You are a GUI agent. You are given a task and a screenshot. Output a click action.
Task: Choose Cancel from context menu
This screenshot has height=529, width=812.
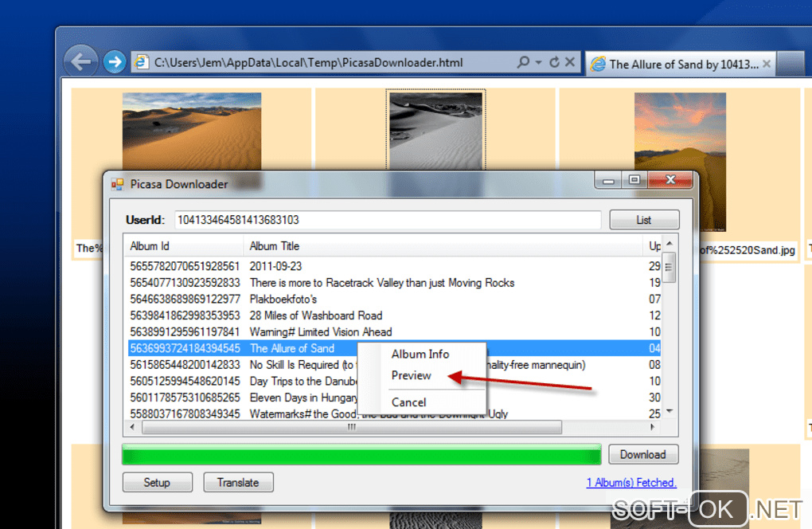pyautogui.click(x=408, y=402)
